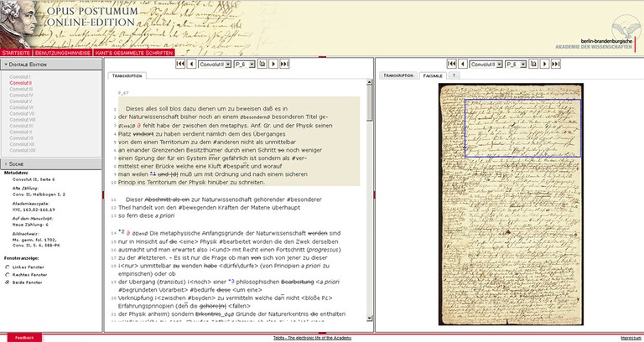Select Convolut XI in the edition list
The image size is (644, 342).
[x=21, y=138]
